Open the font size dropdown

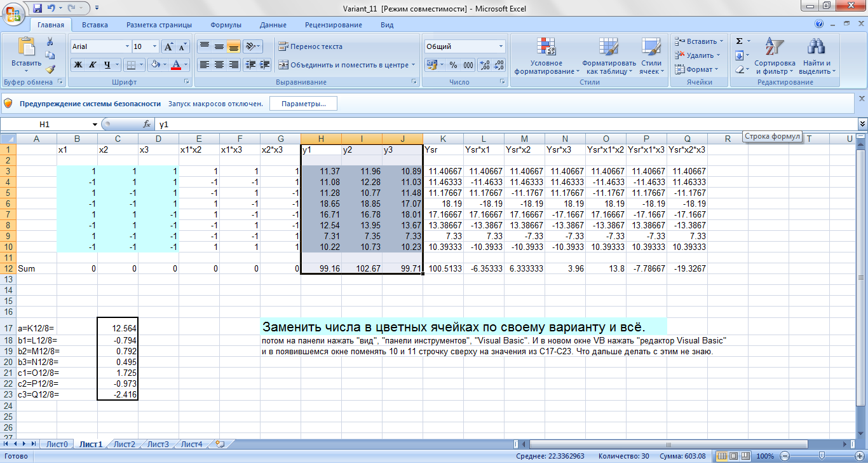click(154, 46)
